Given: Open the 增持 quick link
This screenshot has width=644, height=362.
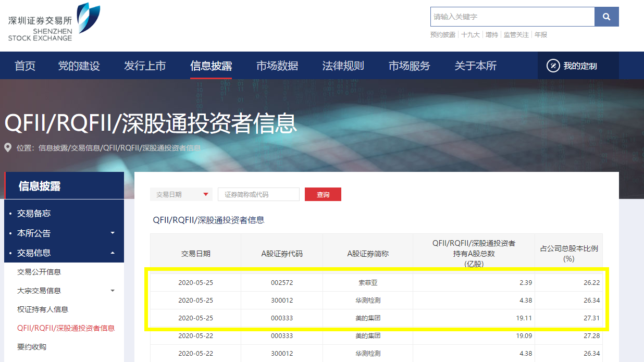Looking at the screenshot, I should 492,35.
